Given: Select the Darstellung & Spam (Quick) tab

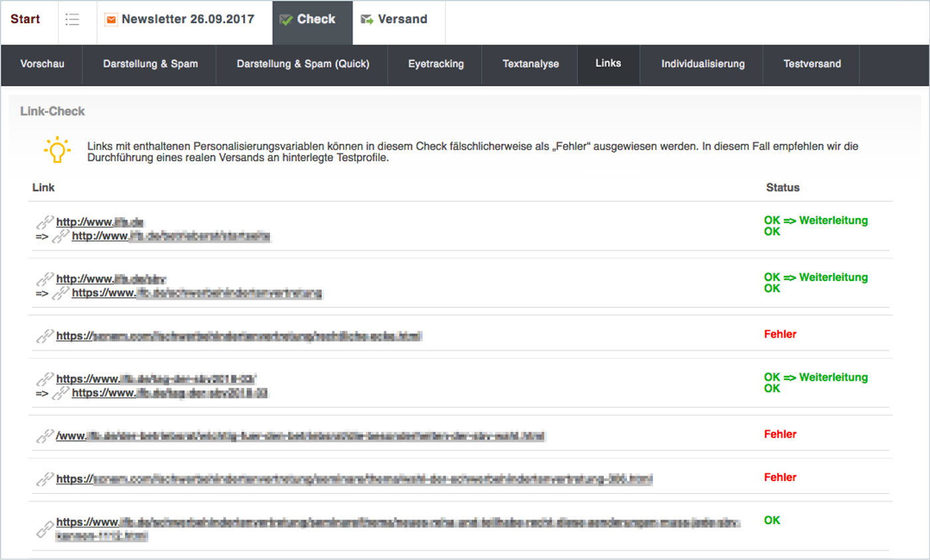Looking at the screenshot, I should coord(303,64).
